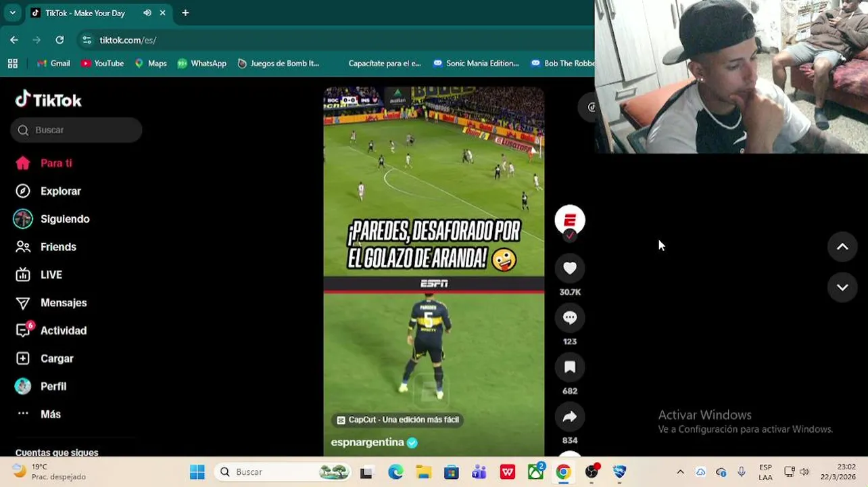868x487 pixels.
Task: Like the video with heart icon
Action: [x=570, y=268]
